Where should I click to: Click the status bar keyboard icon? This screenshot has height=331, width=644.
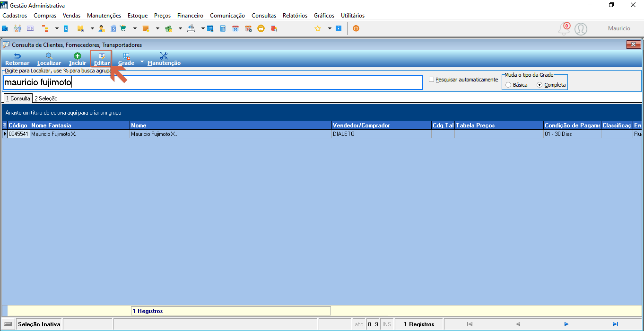tap(8, 324)
